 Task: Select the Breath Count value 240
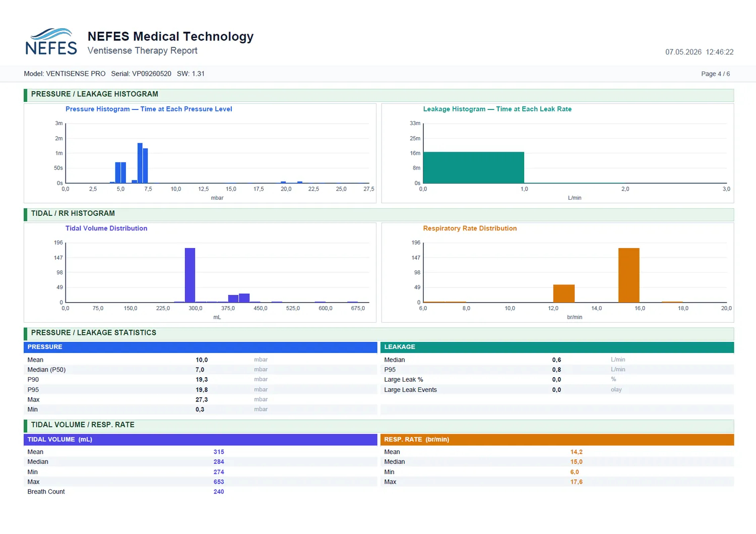(x=219, y=492)
